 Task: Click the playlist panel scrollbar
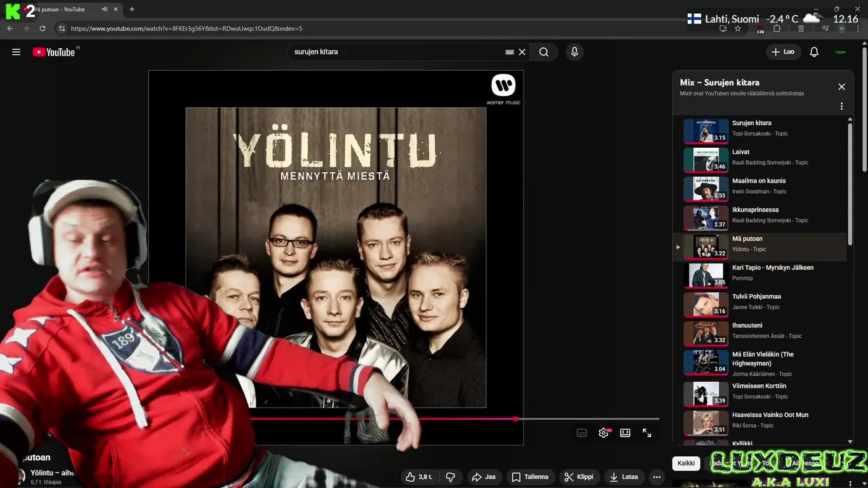850,183
